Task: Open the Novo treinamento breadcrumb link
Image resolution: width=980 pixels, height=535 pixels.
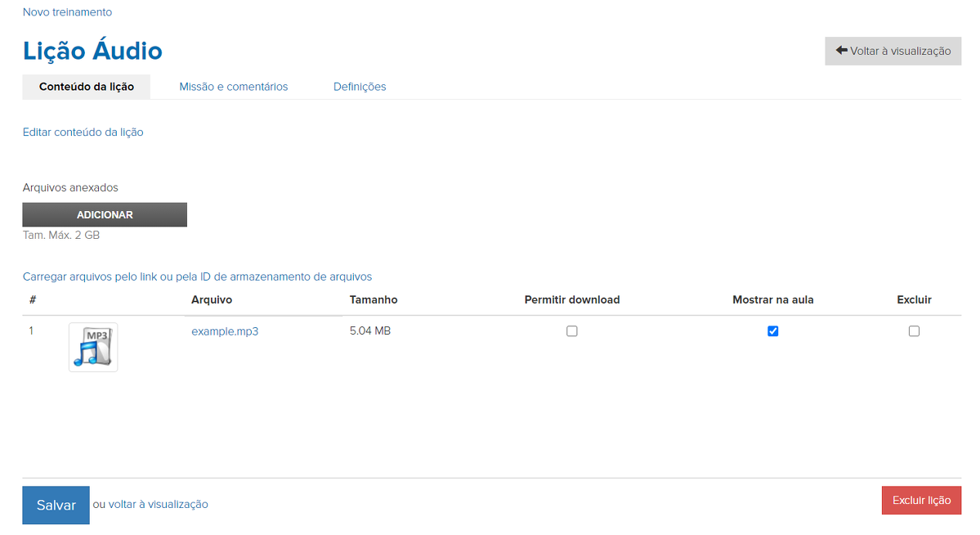Action: (x=68, y=12)
